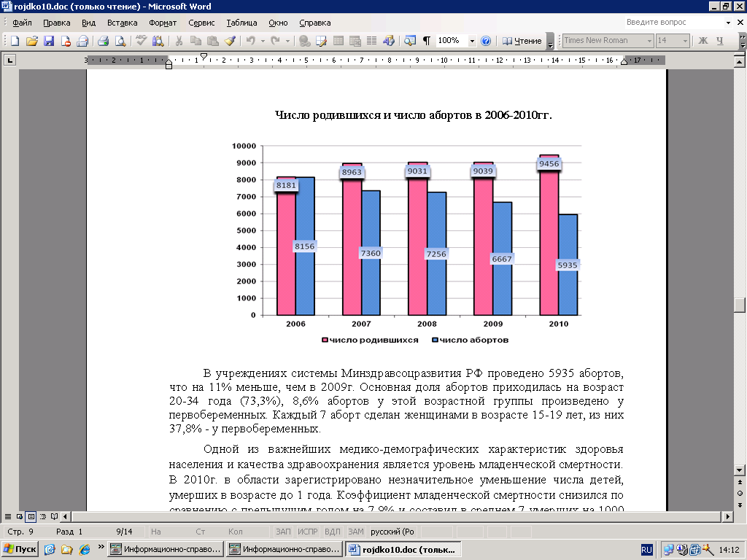Image resolution: width=747 pixels, height=560 pixels.
Task: Open the font size dropdown
Action: (685, 41)
